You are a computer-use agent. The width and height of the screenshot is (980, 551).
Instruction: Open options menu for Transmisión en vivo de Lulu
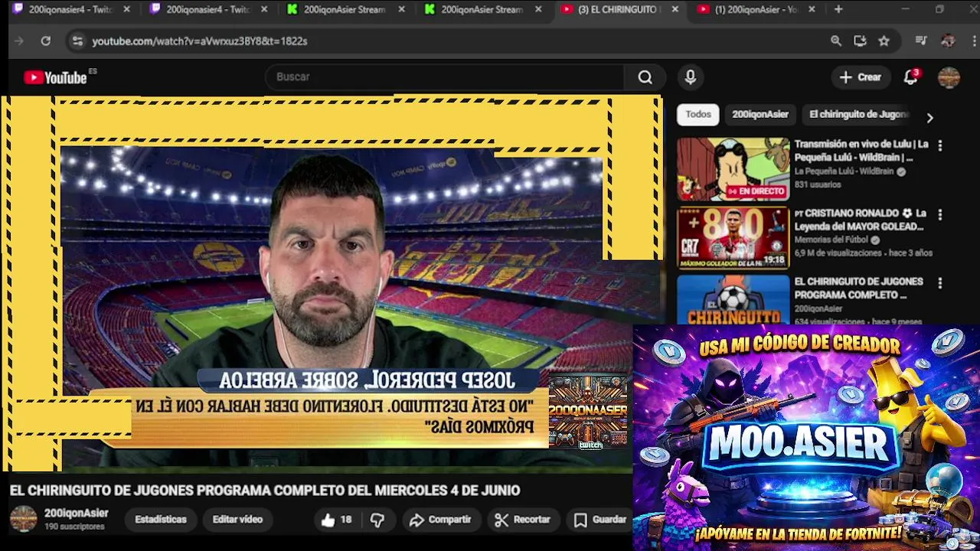940,145
